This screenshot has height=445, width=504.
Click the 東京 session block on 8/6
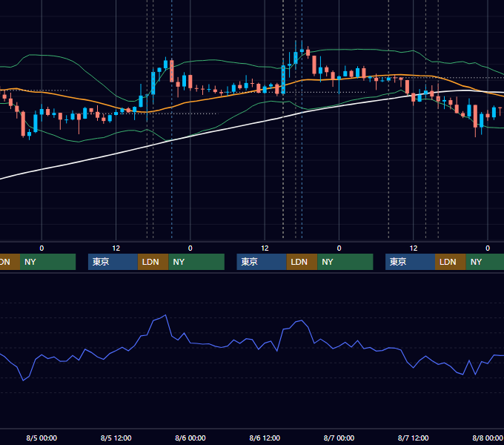(262, 262)
